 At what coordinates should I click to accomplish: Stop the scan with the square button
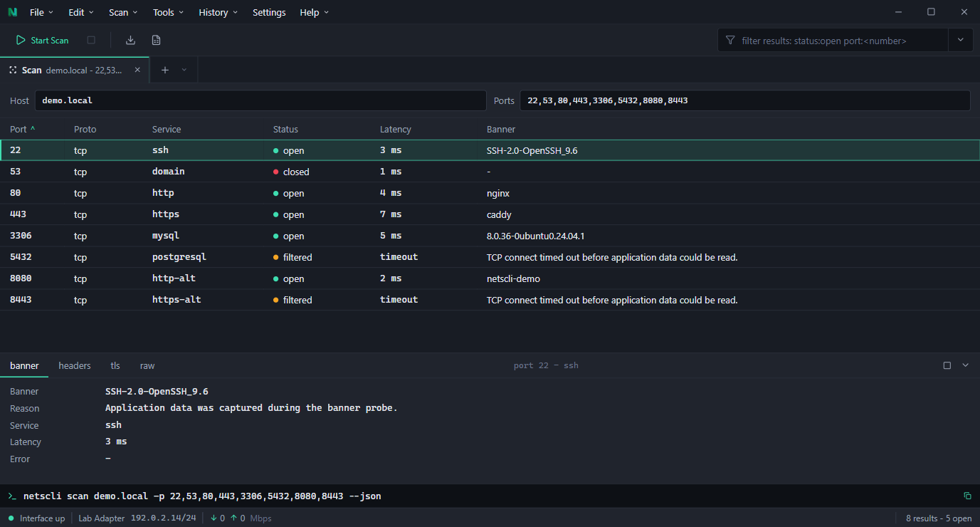pyautogui.click(x=91, y=40)
